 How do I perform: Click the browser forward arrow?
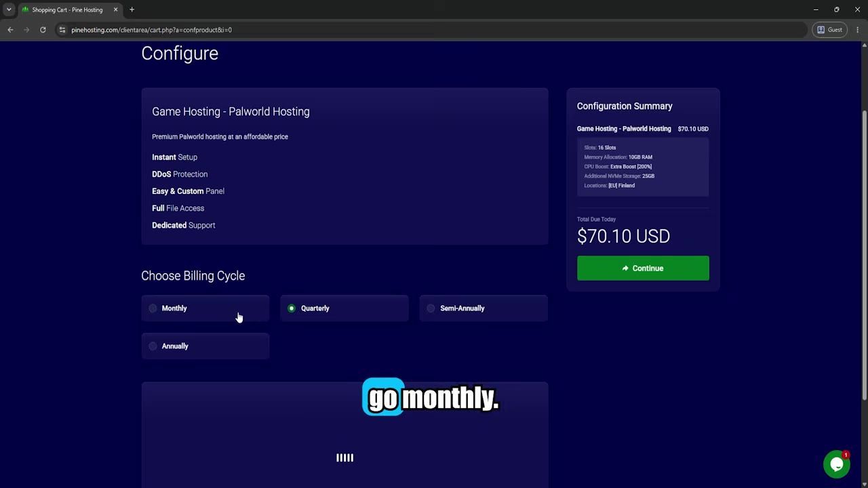tap(26, 30)
